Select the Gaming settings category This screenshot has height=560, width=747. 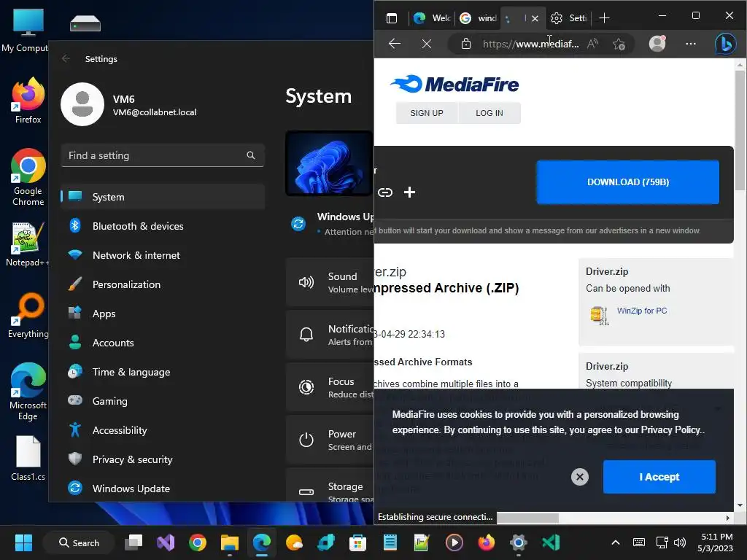163,401
